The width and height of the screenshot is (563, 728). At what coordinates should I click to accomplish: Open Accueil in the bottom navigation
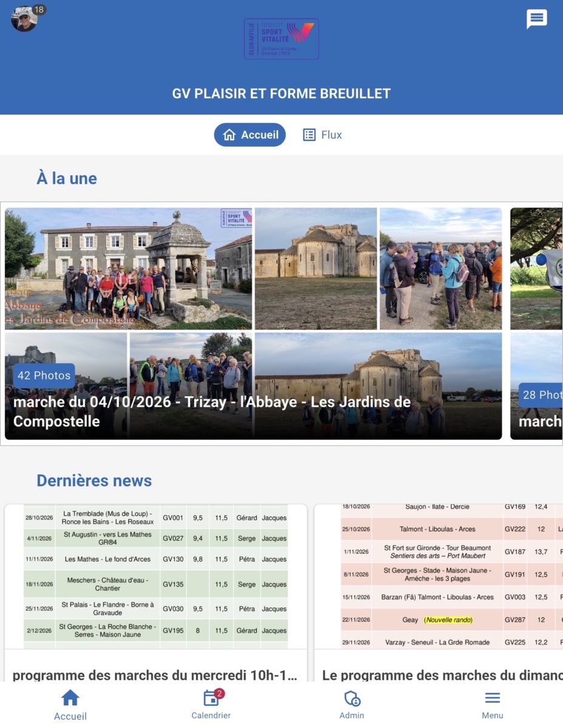[x=70, y=704]
